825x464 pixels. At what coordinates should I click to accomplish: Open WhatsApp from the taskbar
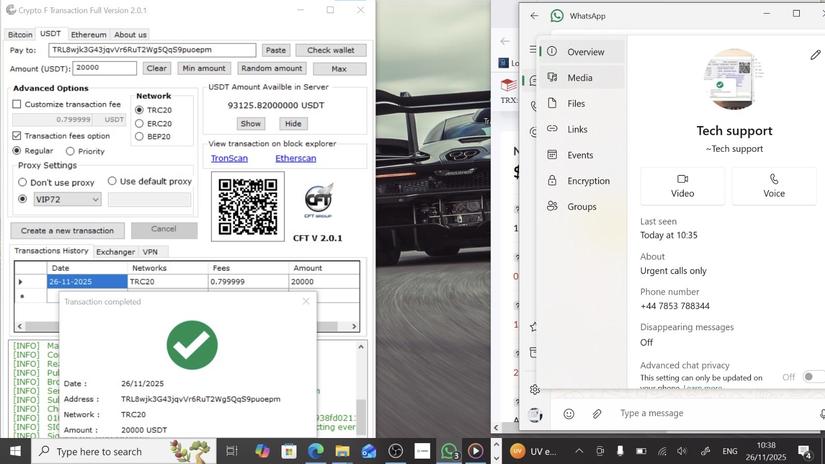pos(449,451)
